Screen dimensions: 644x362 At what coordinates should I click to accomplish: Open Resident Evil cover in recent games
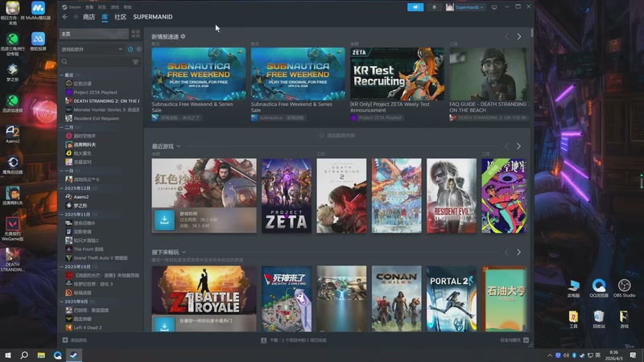pos(452,195)
